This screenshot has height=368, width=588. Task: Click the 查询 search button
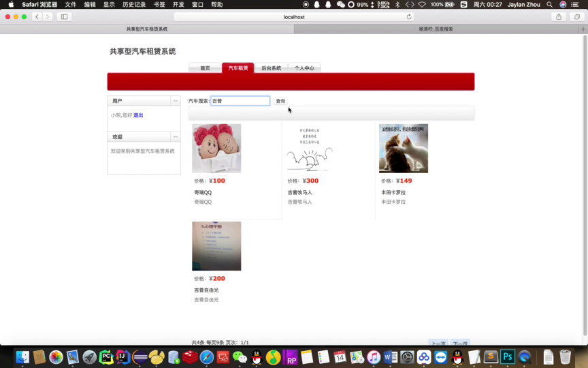[x=280, y=101]
